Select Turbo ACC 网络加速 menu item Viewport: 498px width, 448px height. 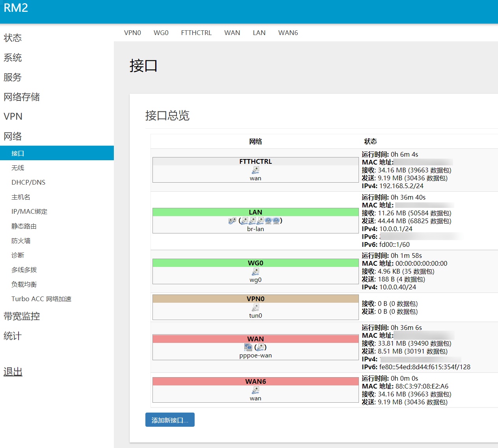41,299
